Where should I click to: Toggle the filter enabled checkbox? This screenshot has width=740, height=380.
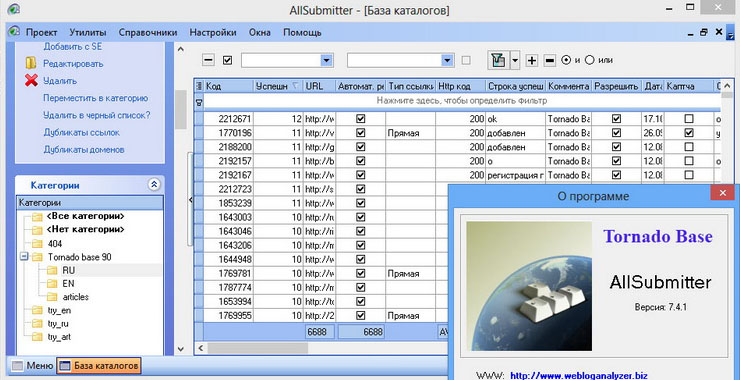[227, 60]
